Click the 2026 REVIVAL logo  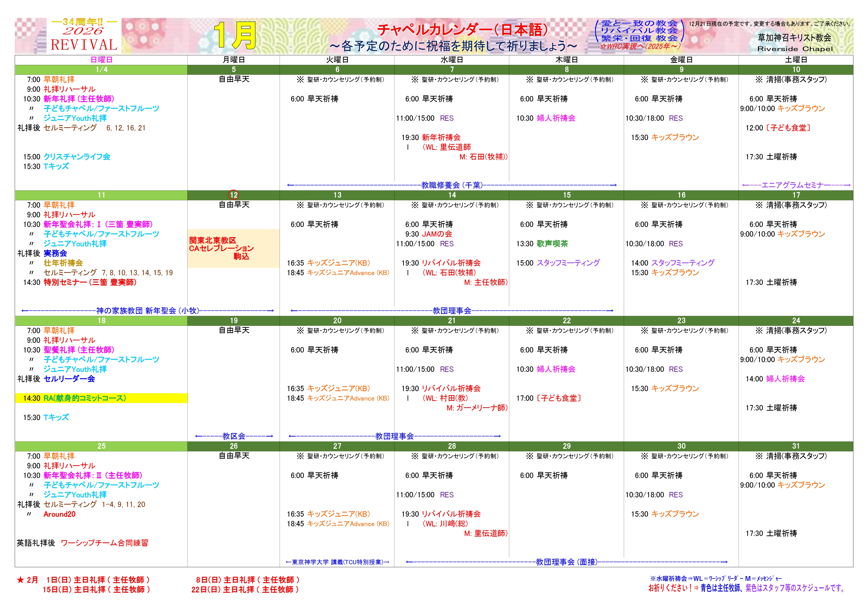point(84,36)
